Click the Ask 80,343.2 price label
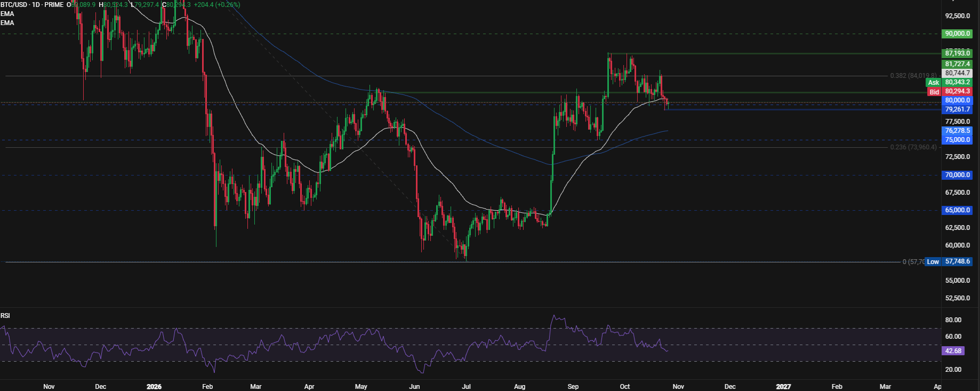The image size is (980, 391). (949, 82)
